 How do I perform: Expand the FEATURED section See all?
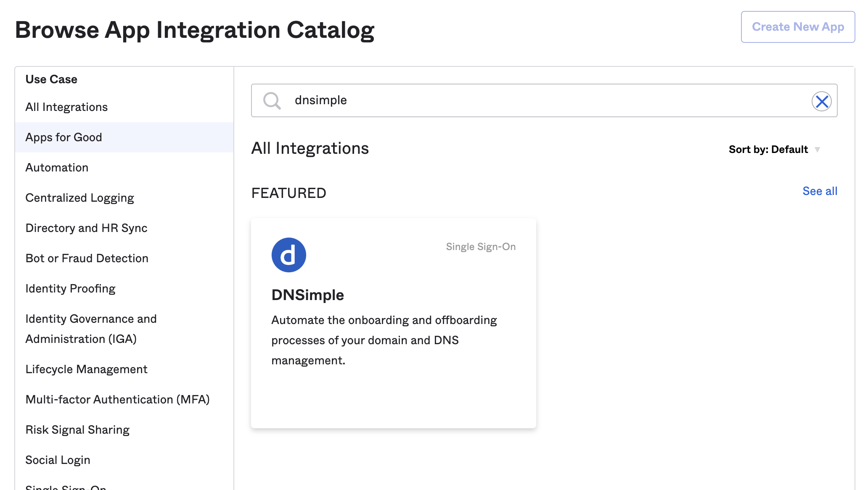(820, 191)
